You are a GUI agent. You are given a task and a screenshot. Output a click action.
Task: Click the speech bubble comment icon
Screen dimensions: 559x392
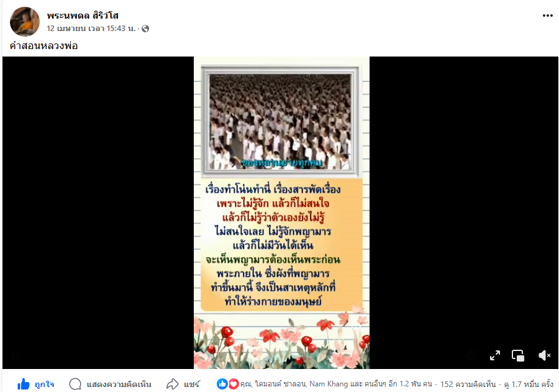(x=75, y=384)
